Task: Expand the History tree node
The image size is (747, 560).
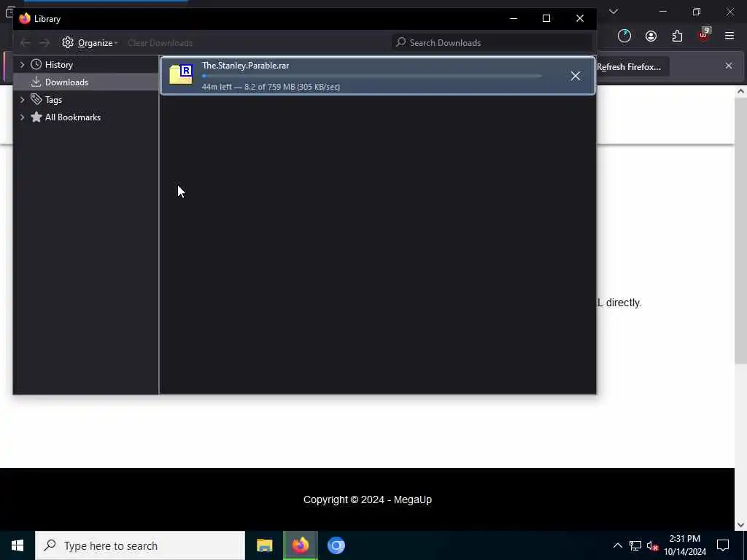Action: tap(22, 65)
